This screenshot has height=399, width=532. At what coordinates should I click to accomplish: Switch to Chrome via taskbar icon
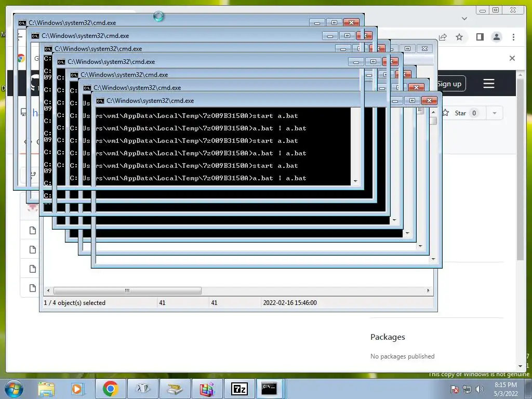[111, 389]
